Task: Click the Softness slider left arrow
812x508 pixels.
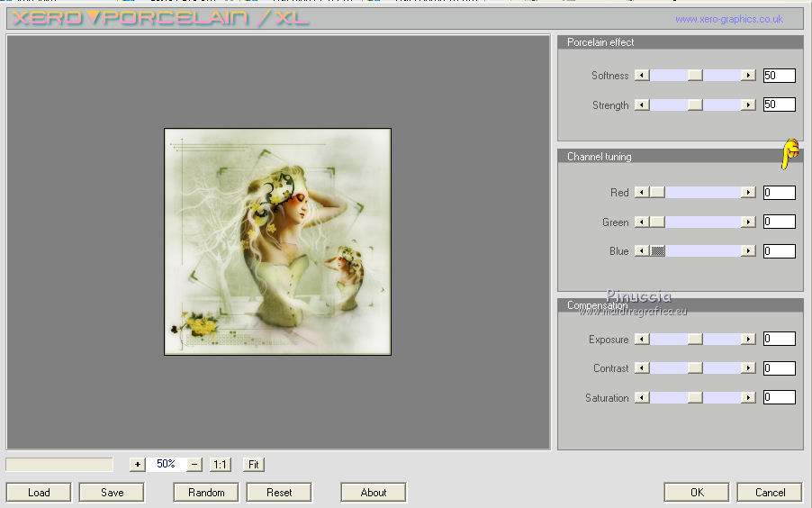Action: tap(642, 75)
